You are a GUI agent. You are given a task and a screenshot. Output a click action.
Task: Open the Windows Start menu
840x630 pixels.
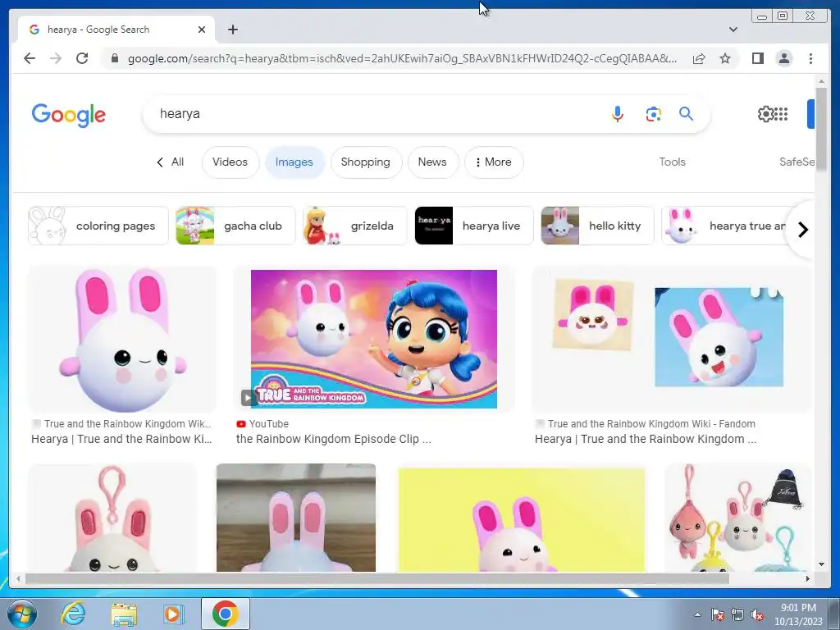(21, 614)
